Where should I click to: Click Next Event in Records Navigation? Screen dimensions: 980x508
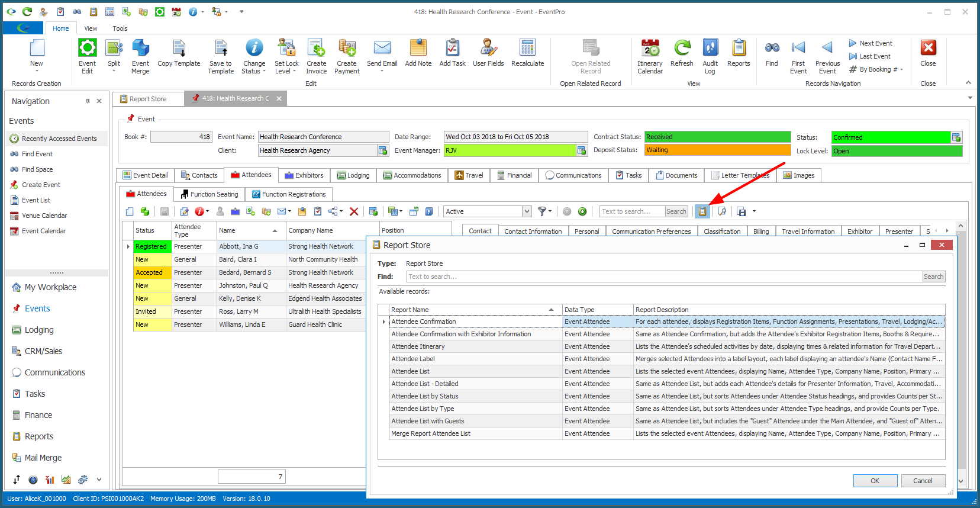(870, 43)
